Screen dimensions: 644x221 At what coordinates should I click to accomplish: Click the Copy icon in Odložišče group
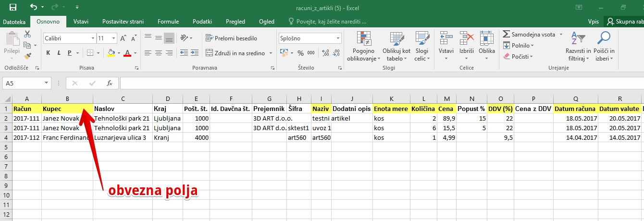[27, 45]
